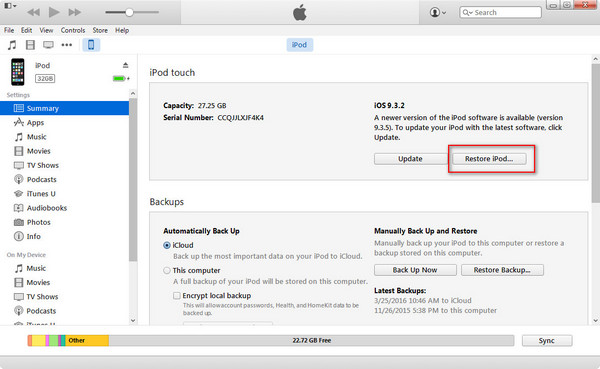The image size is (600, 369).
Task: Click the rewind previous track button
Action: click(34, 12)
